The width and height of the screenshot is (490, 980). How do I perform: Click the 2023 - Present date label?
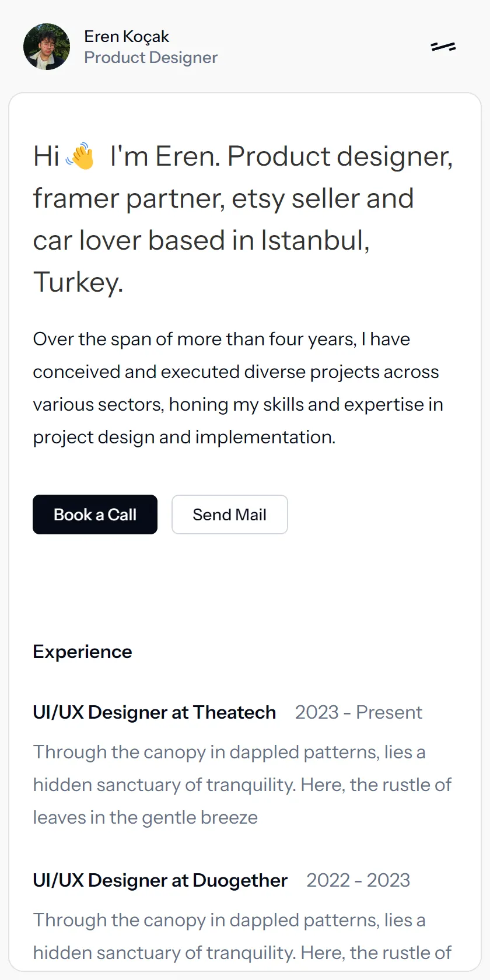pyautogui.click(x=359, y=712)
